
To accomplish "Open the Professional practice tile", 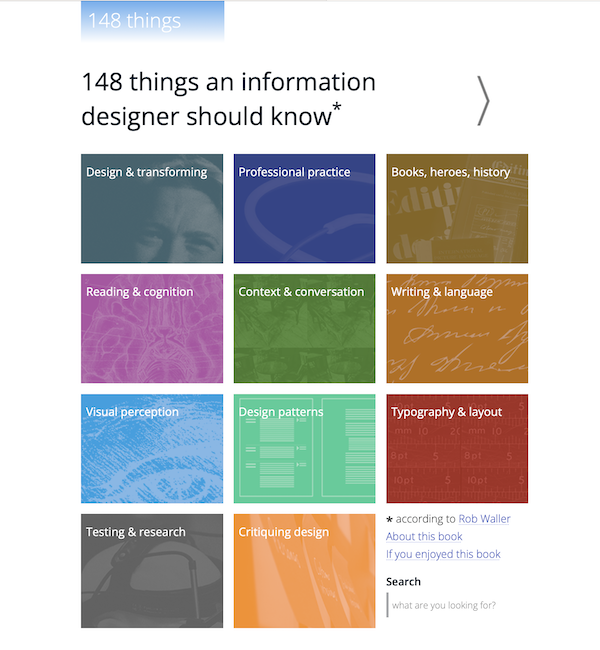I will point(304,209).
